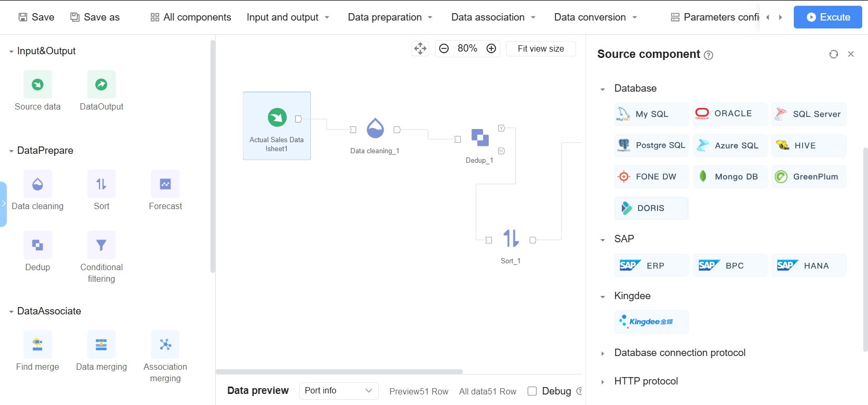This screenshot has width=868, height=405.
Task: Select SAP ERP source
Action: pyautogui.click(x=651, y=265)
